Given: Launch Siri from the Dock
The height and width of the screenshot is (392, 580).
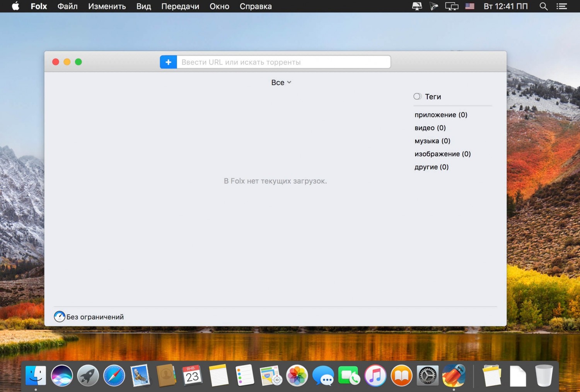Looking at the screenshot, I should click(x=62, y=375).
